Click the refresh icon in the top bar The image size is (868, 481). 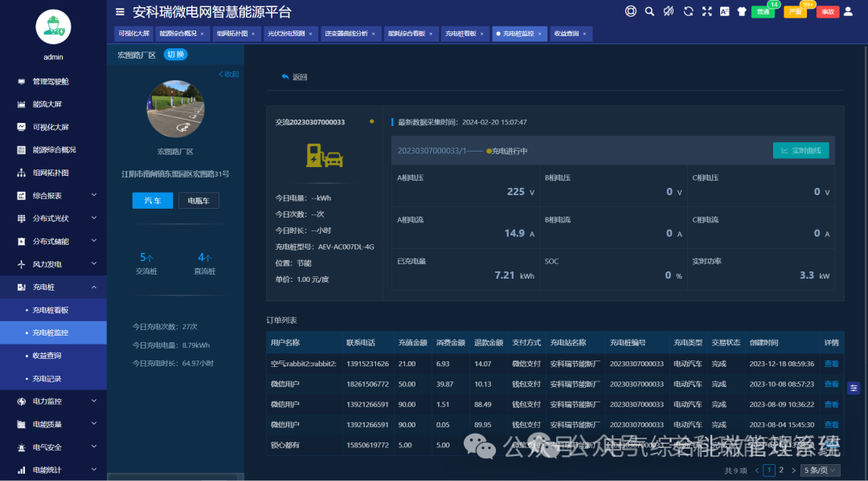[687, 11]
